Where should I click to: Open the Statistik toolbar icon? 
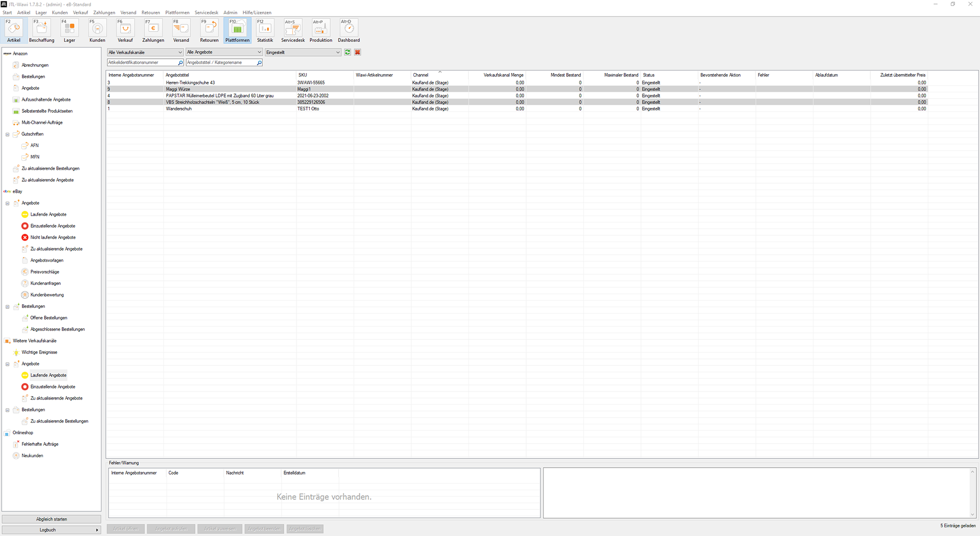point(265,31)
